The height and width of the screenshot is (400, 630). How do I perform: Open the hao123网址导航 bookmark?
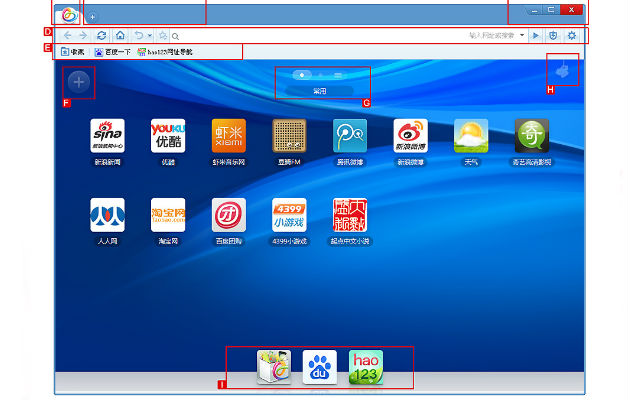click(x=165, y=52)
